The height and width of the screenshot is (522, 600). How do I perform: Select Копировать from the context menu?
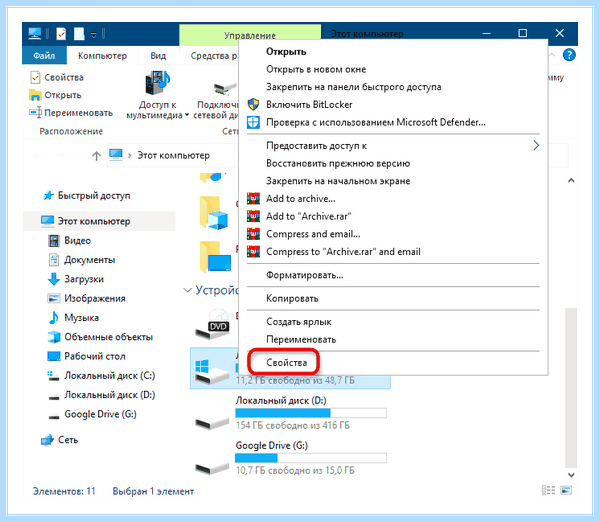click(x=292, y=299)
